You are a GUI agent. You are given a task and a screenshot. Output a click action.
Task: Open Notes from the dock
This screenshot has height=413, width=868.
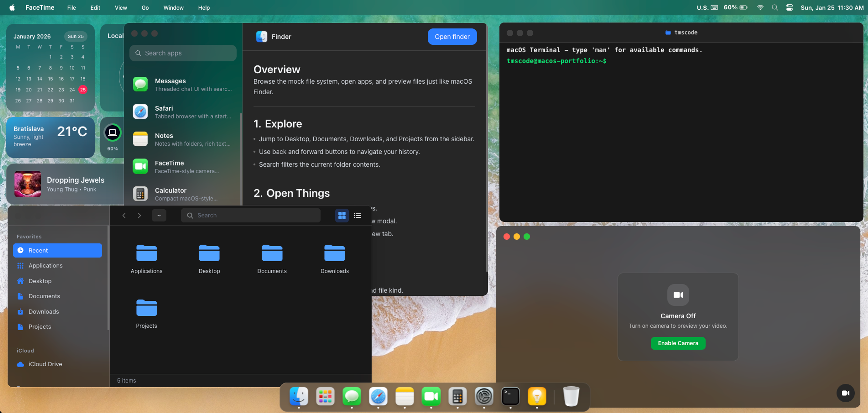pos(404,396)
